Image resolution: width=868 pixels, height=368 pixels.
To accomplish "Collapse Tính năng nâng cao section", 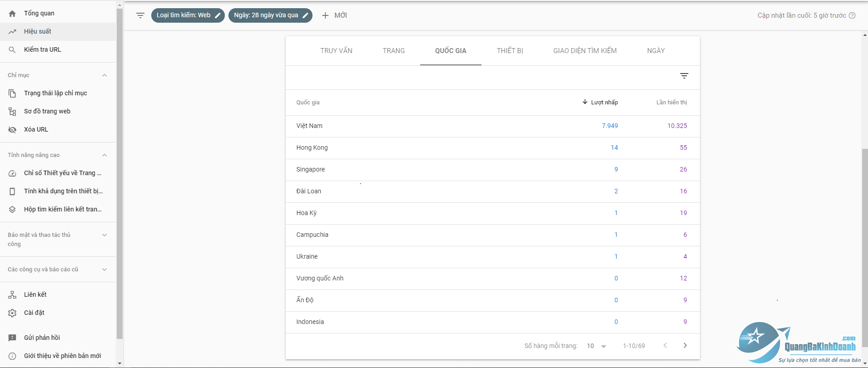I will [104, 155].
